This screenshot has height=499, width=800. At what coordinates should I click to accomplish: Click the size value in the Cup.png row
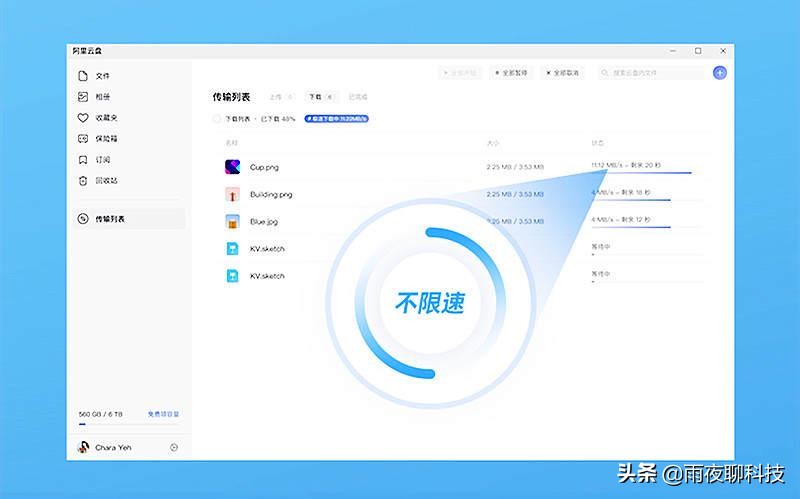pyautogui.click(x=515, y=167)
